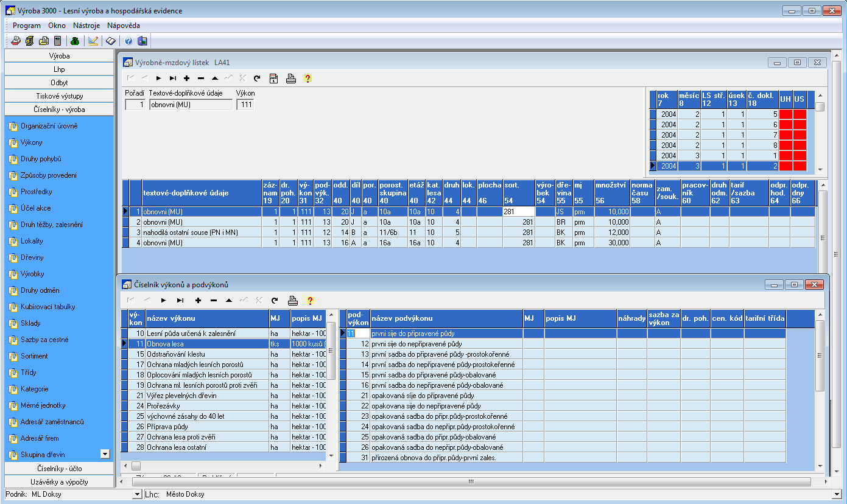Viewport: 847px width, 504px height.
Task: Open red question mark help in LA41
Action: (308, 79)
